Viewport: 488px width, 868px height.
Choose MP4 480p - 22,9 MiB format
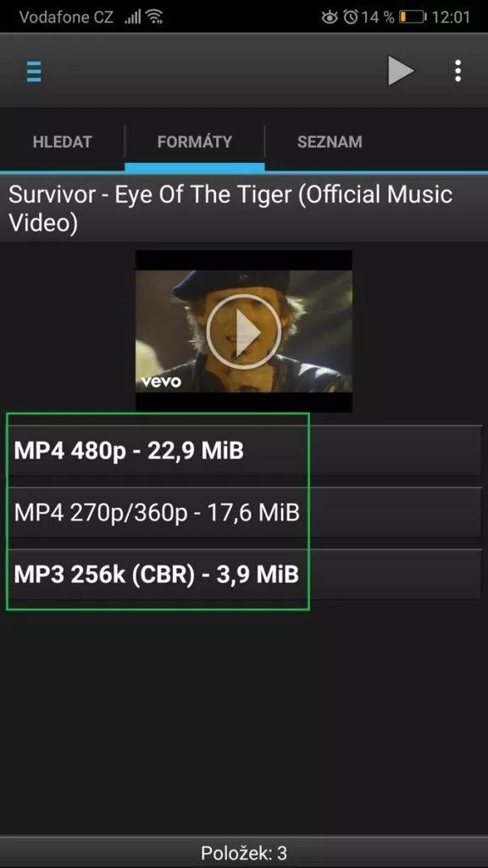(x=244, y=451)
